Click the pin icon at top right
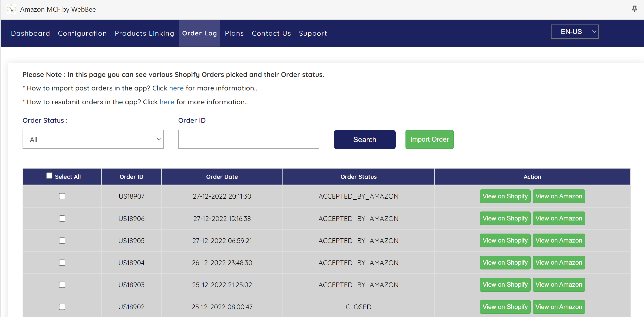The height and width of the screenshot is (317, 644). (634, 9)
